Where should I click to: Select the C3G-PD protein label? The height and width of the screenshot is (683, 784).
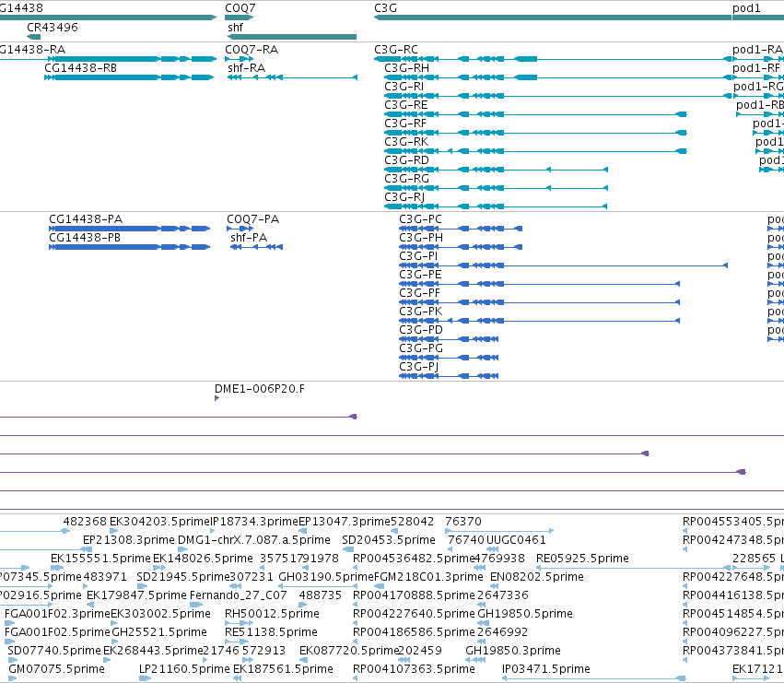tap(421, 330)
